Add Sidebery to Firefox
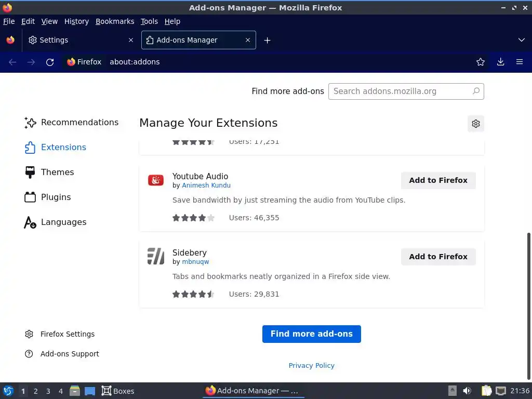 (438, 257)
